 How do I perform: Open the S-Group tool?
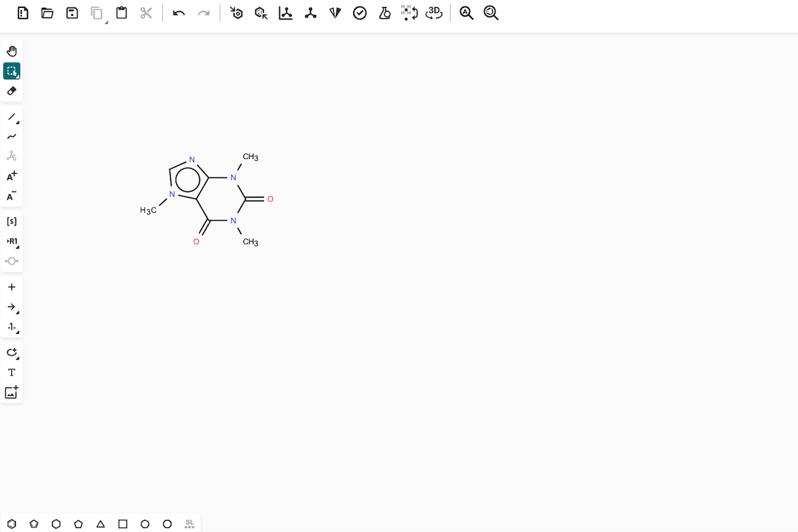(11, 221)
